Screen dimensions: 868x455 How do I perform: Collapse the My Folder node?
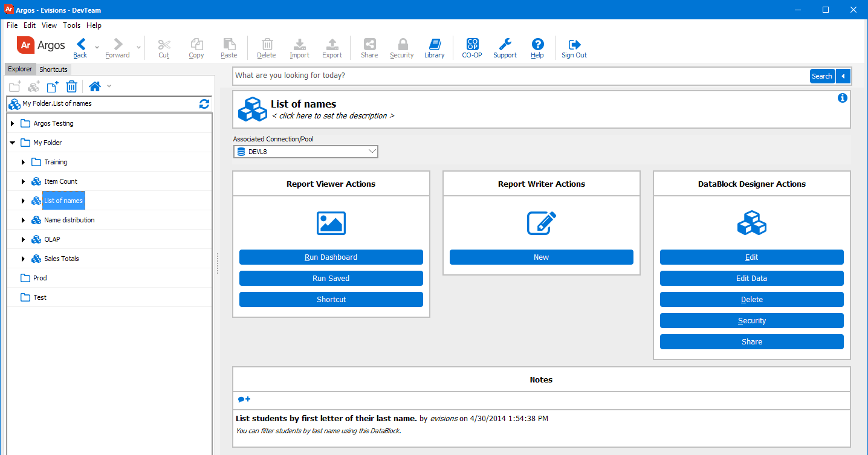13,143
